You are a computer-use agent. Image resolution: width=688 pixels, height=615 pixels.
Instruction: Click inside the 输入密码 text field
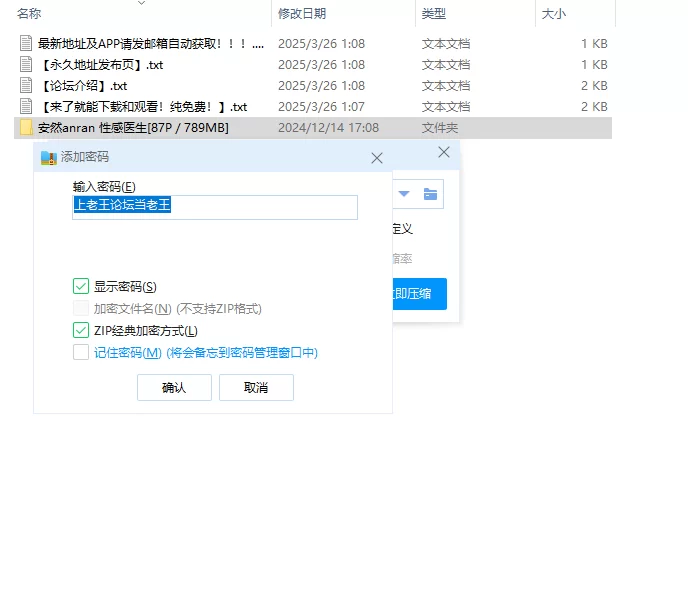pyautogui.click(x=215, y=207)
